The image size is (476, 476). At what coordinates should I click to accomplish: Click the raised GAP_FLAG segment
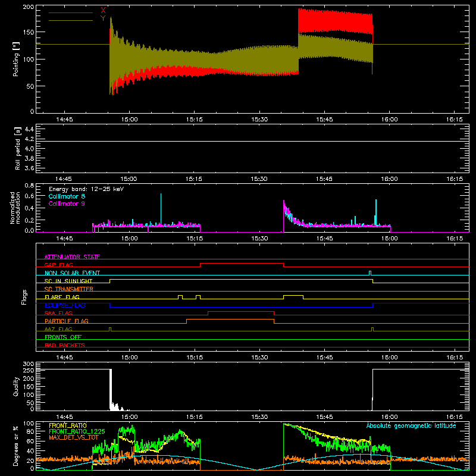coord(242,264)
